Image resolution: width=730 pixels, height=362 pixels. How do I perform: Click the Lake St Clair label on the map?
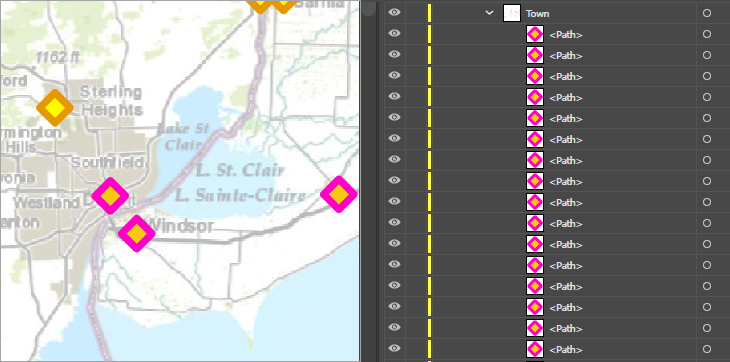click(x=183, y=136)
